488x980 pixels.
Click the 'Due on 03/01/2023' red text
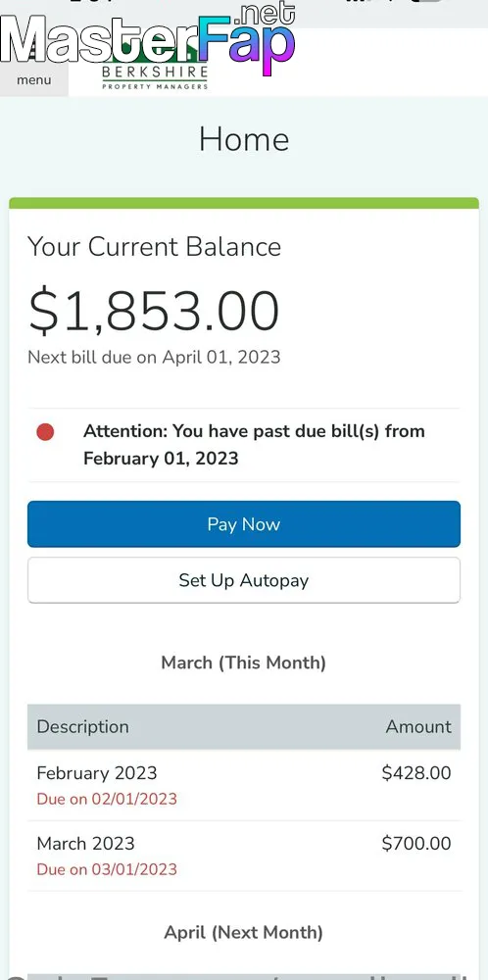pos(107,869)
